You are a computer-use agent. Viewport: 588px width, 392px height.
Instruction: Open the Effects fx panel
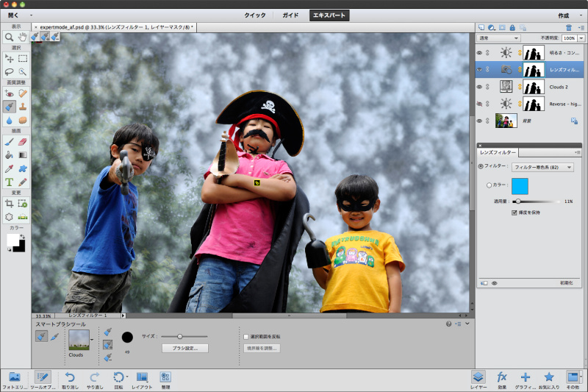502,380
